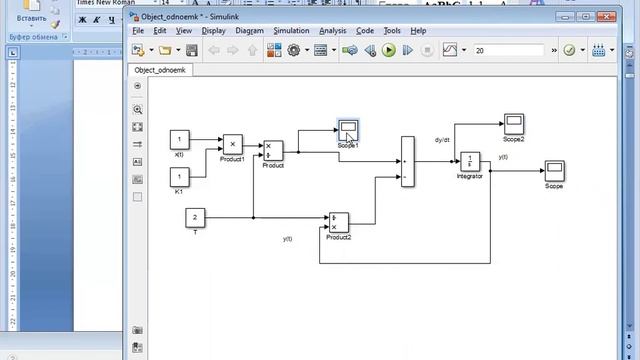The height and width of the screenshot is (360, 640).
Task: Click the Fast Restart icon
Action: 350,50
